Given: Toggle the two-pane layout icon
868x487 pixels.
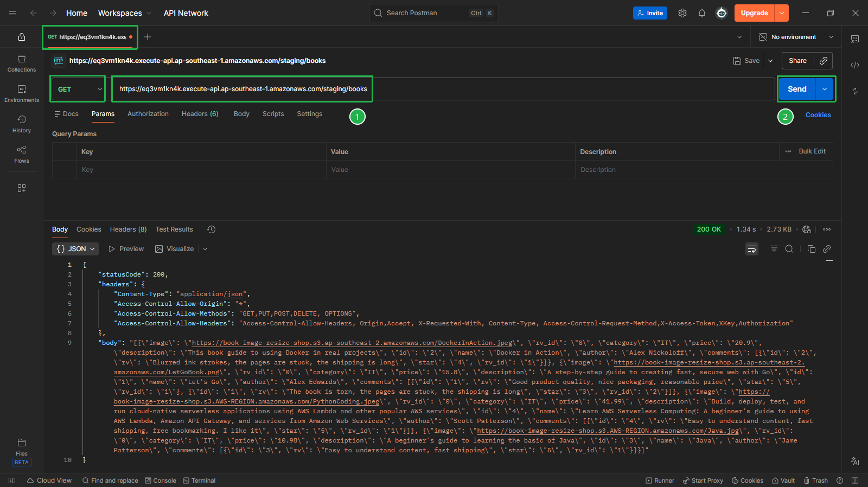Looking at the screenshot, I should coord(855,480).
